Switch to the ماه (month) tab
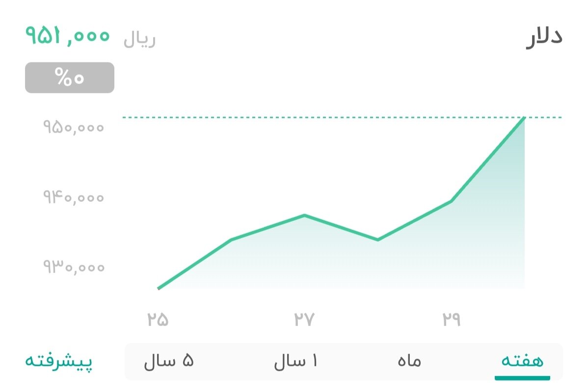This screenshot has width=588, height=383. [407, 360]
